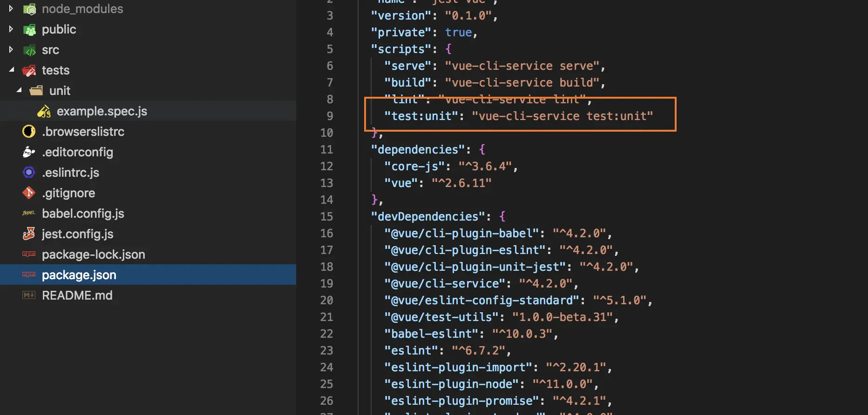
Task: Click the "core-js" dependency key
Action: pyautogui.click(x=414, y=166)
